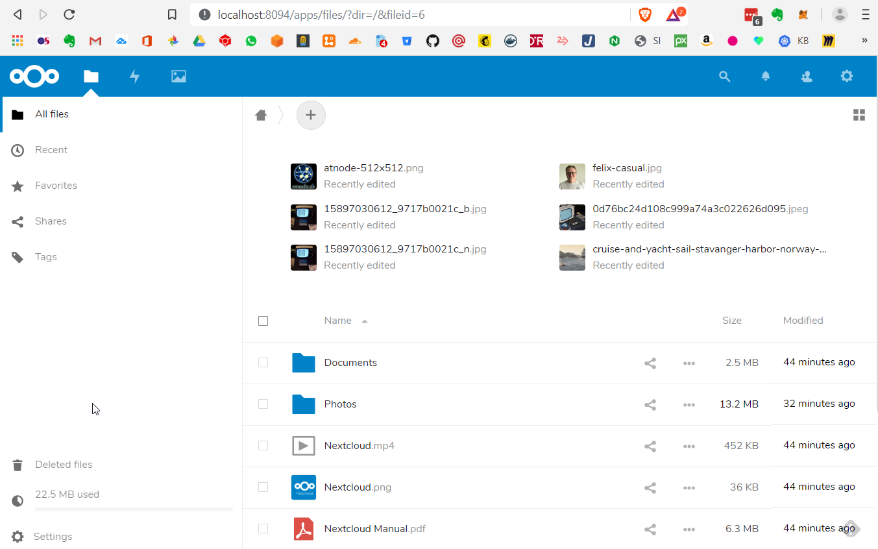878x549 pixels.
Task: Open the notifications bell icon
Action: pyautogui.click(x=766, y=76)
